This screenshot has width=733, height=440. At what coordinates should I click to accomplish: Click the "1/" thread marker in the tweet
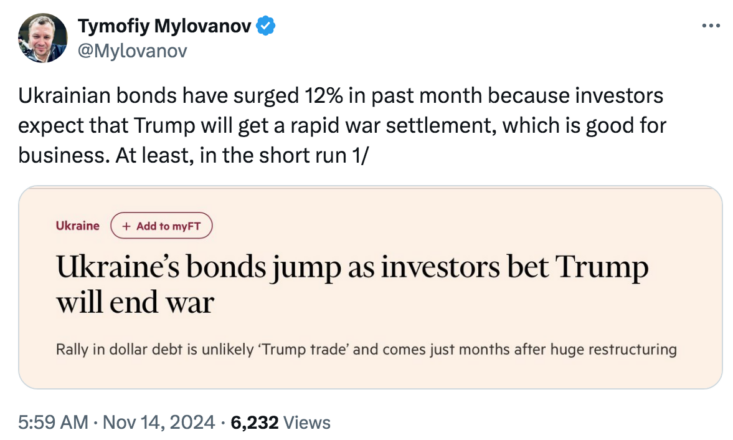click(359, 156)
